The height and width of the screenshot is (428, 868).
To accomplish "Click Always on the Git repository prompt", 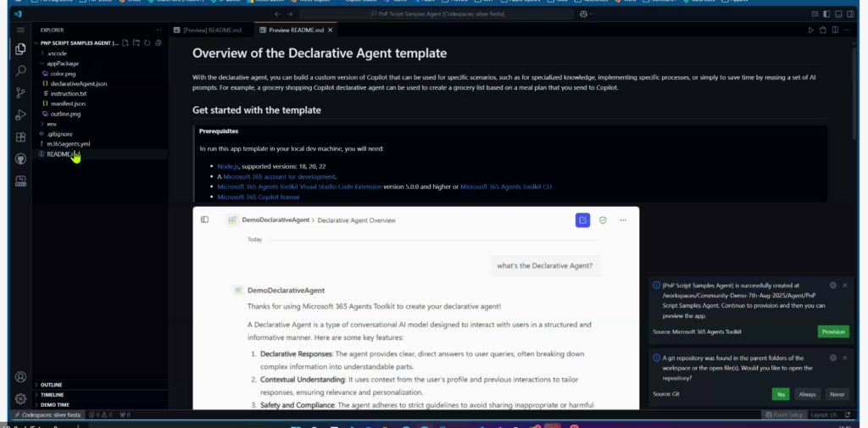I will (x=807, y=394).
